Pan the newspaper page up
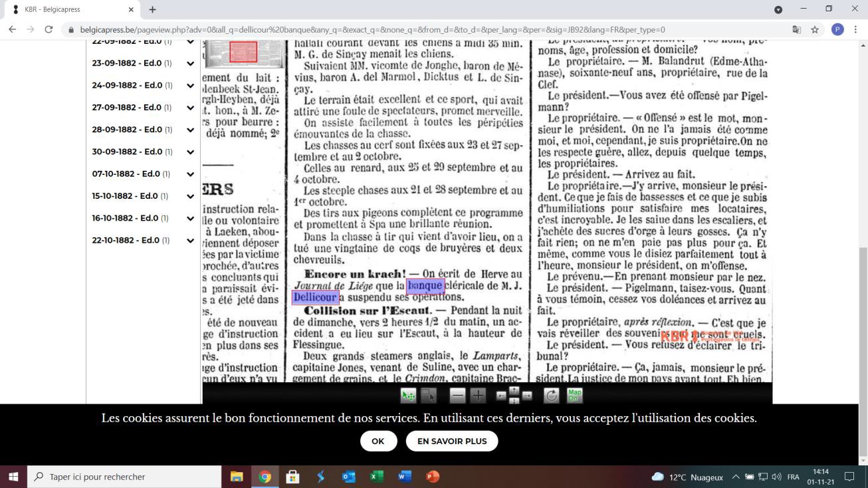Viewport: 868px width, 488px height. (x=514, y=390)
